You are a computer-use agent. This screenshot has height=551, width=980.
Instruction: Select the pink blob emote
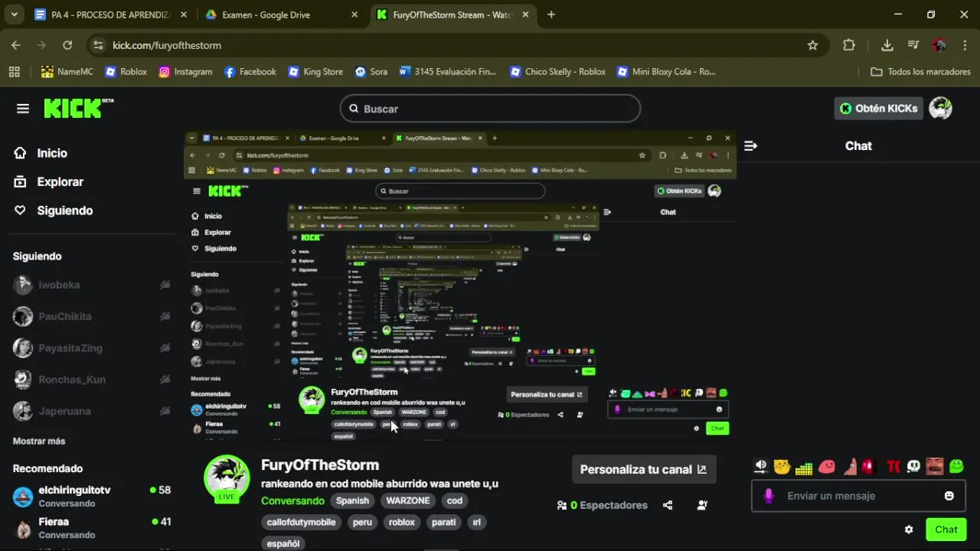pos(826,466)
